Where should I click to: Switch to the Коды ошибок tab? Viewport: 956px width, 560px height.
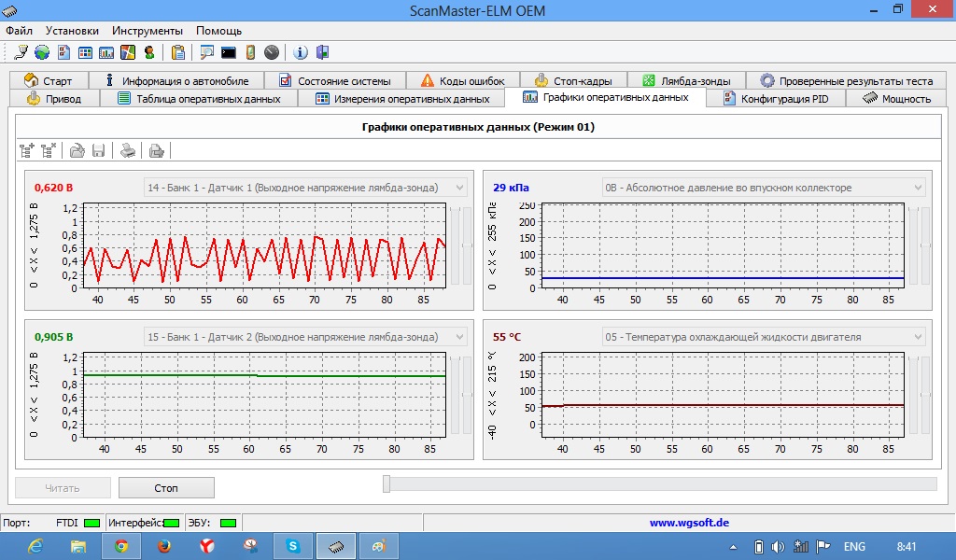[462, 81]
